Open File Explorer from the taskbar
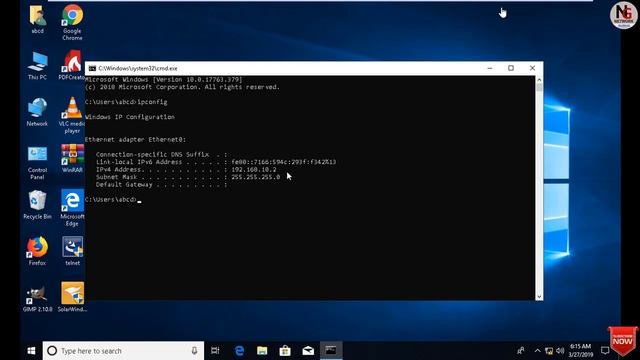The width and height of the screenshot is (640, 360). [262, 351]
